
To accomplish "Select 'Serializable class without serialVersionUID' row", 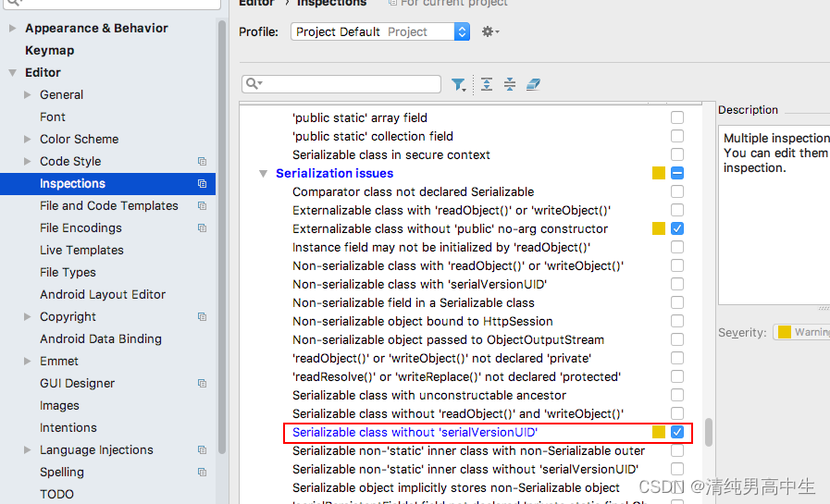I will click(x=415, y=432).
